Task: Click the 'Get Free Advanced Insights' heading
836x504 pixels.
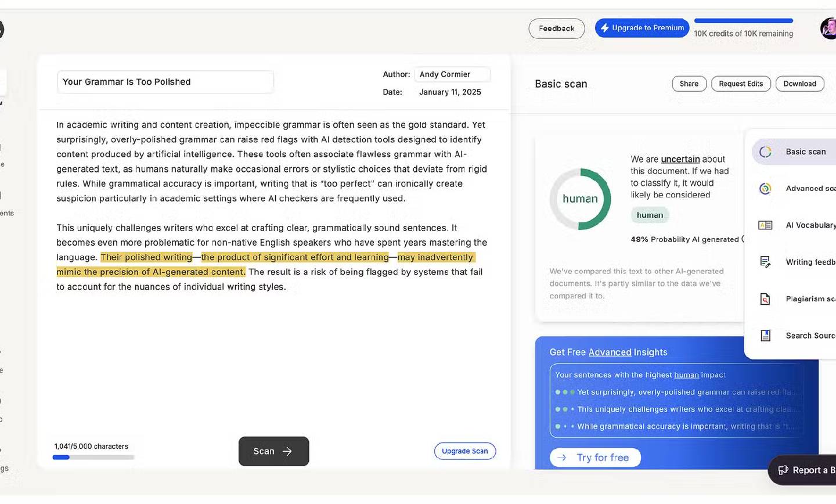Action: click(608, 352)
